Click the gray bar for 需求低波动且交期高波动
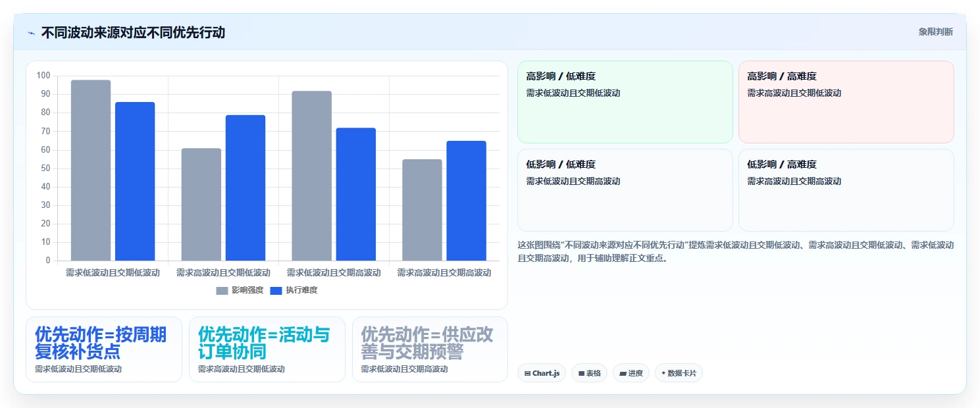The height and width of the screenshot is (408, 980). coord(312,176)
